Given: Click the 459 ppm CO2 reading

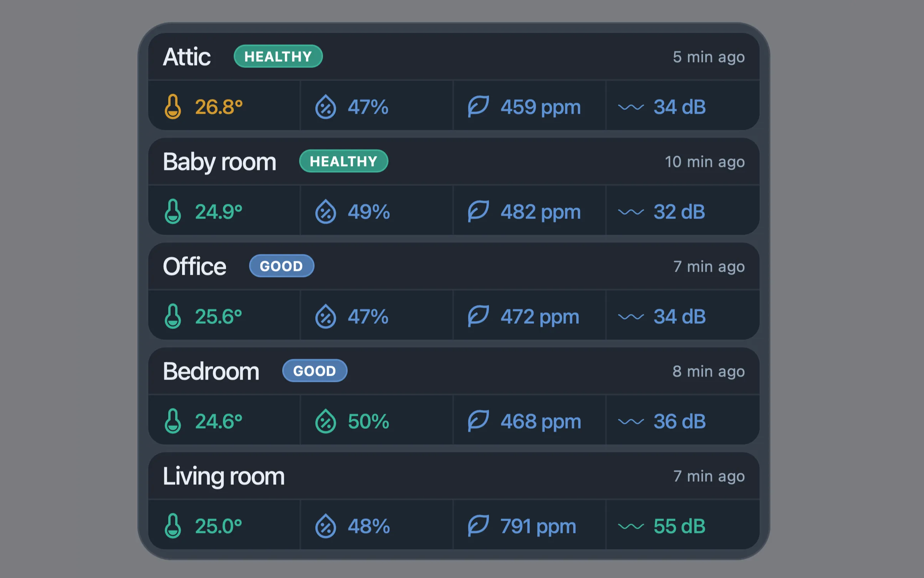Looking at the screenshot, I should (x=541, y=108).
